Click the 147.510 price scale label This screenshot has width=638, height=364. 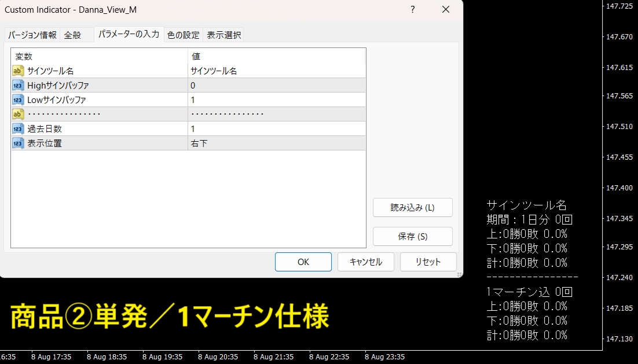[x=619, y=127]
